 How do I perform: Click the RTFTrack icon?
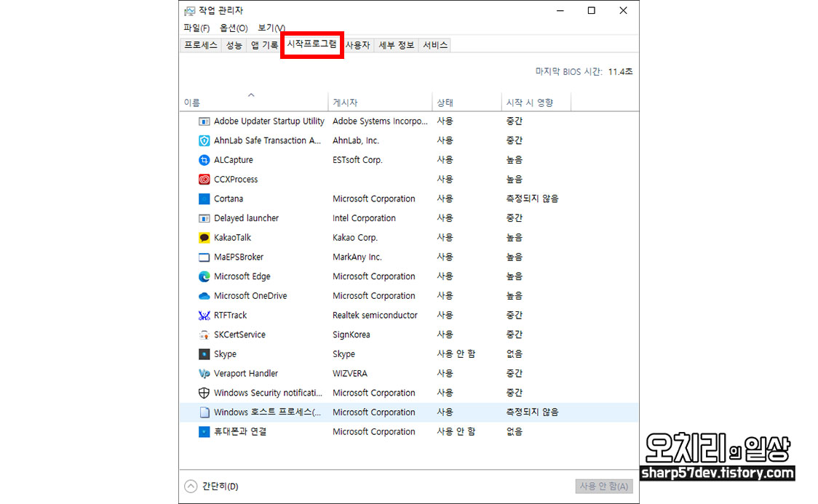pos(204,316)
